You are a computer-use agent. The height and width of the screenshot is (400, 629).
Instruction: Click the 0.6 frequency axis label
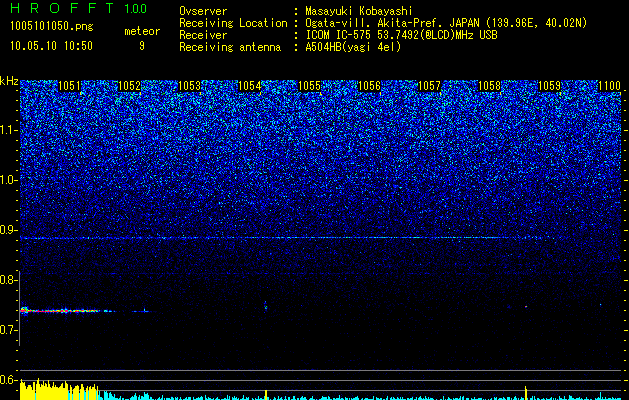click(x=8, y=380)
